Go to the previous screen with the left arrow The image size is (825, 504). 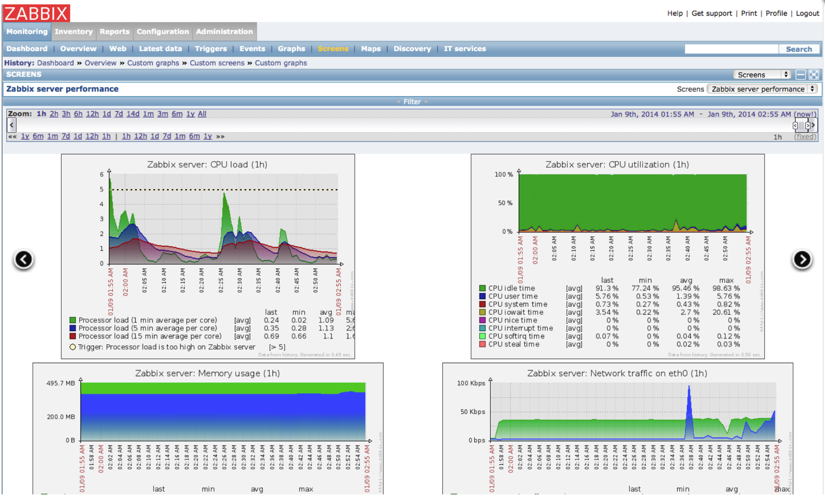(24, 259)
